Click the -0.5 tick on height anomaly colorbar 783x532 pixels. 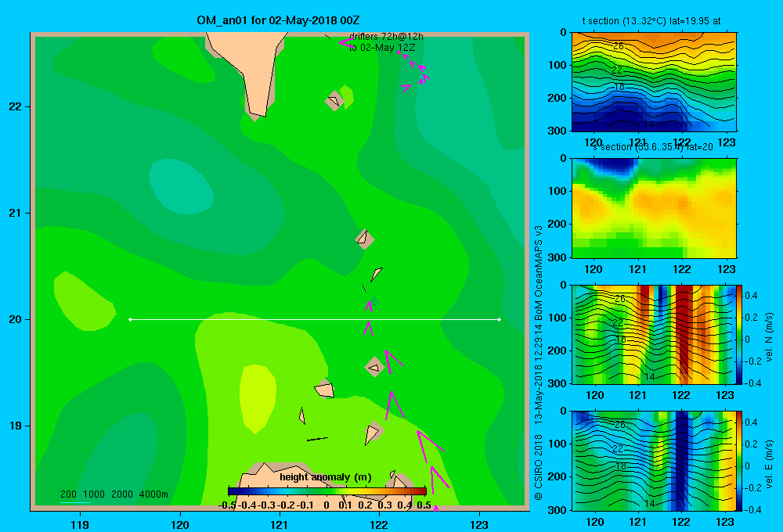pyautogui.click(x=227, y=505)
